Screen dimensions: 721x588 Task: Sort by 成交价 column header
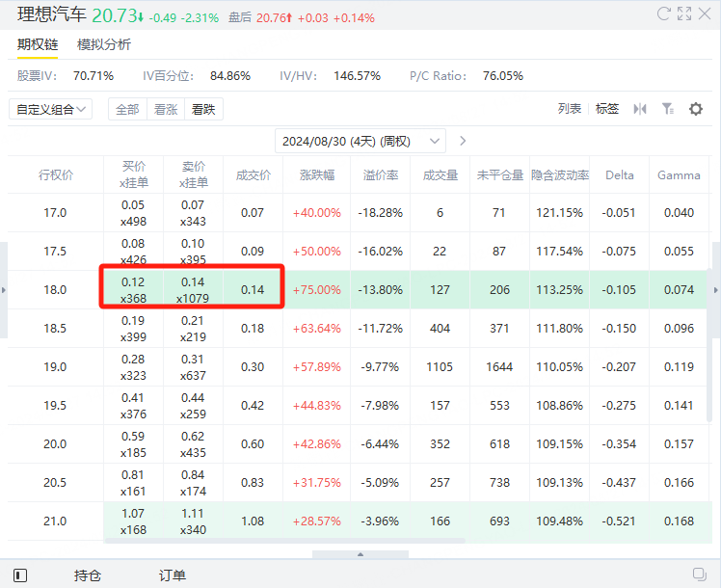pos(253,175)
